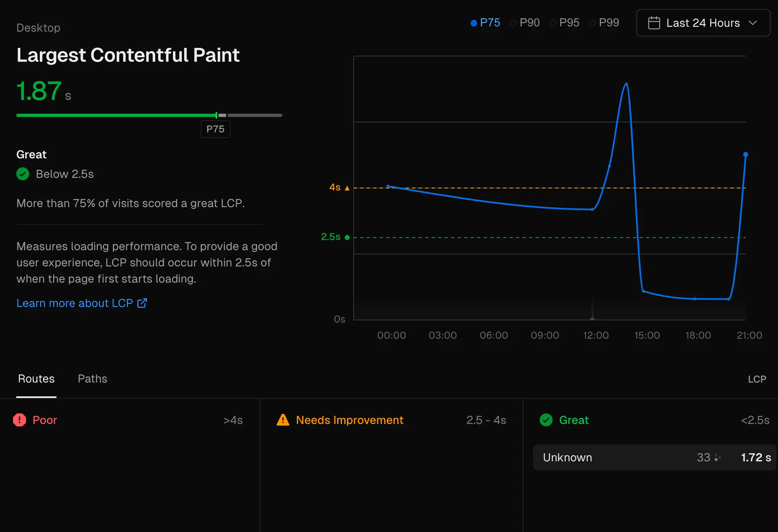
Task: Open the Learn more about LCP link
Action: pos(75,303)
